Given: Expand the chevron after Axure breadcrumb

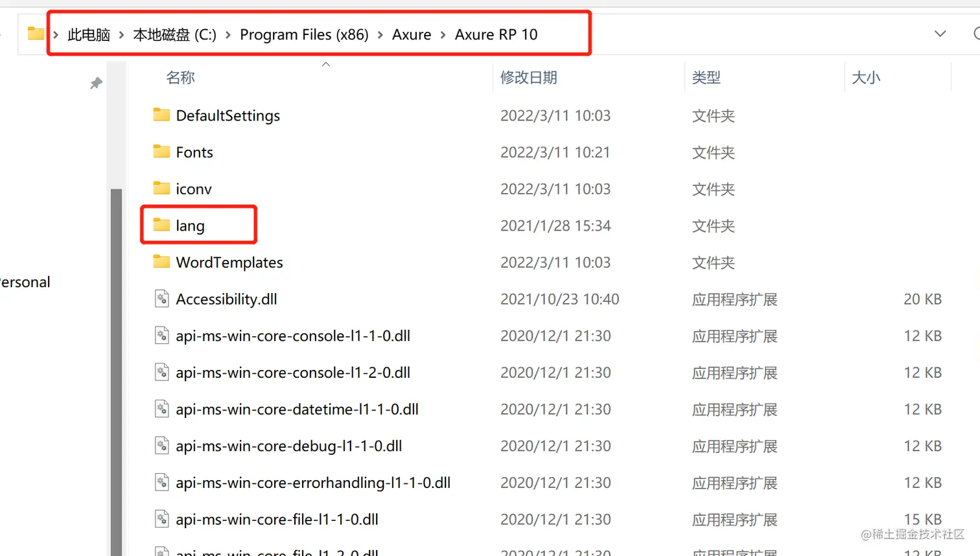Looking at the screenshot, I should pyautogui.click(x=443, y=34).
